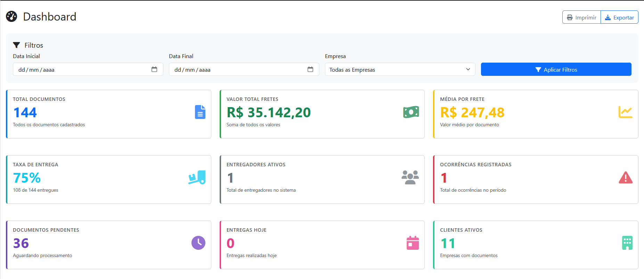This screenshot has width=644, height=279.
Task: Click the green money icon in Valor Total Fretes
Action: point(411,112)
